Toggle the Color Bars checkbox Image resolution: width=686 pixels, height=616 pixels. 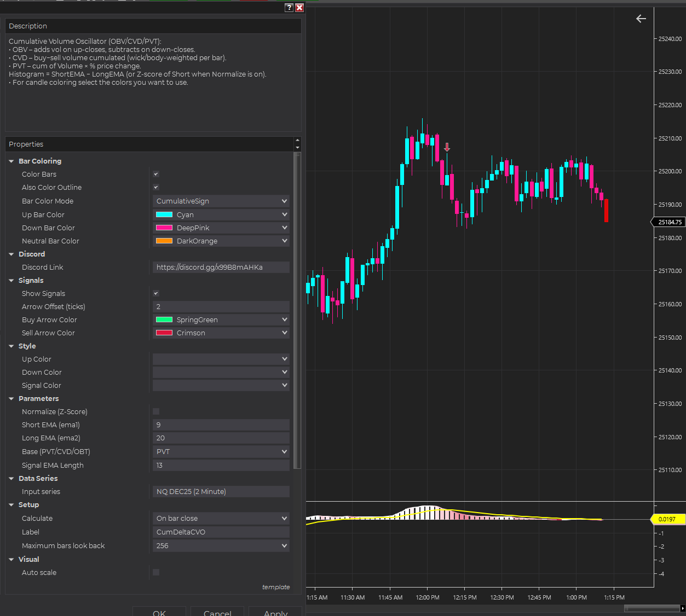[x=156, y=175]
